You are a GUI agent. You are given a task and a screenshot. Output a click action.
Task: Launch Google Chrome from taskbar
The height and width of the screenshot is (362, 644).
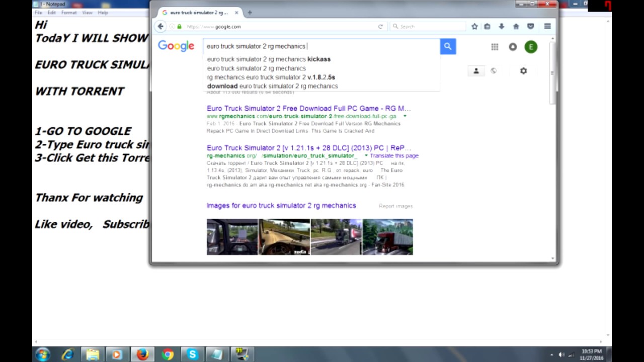tap(168, 354)
